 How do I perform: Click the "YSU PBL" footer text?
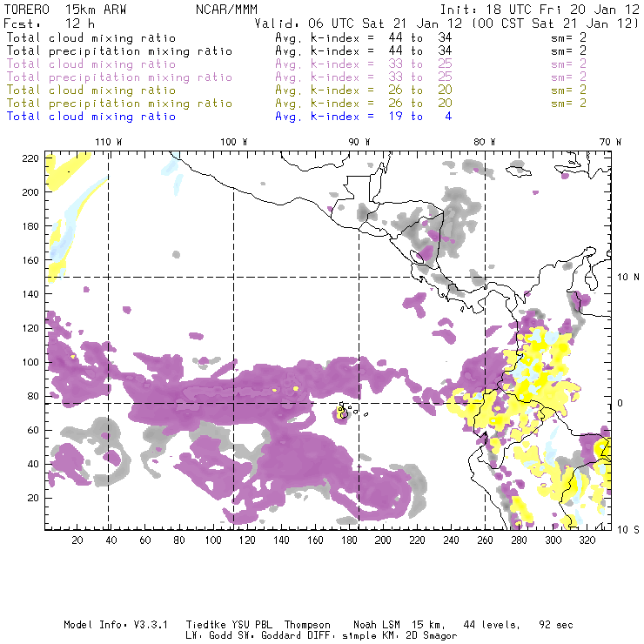pos(252,625)
